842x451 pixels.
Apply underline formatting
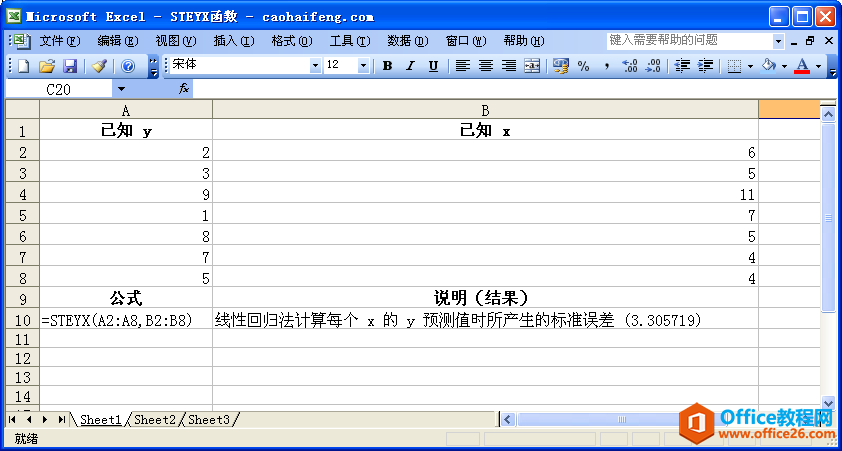tap(434, 66)
